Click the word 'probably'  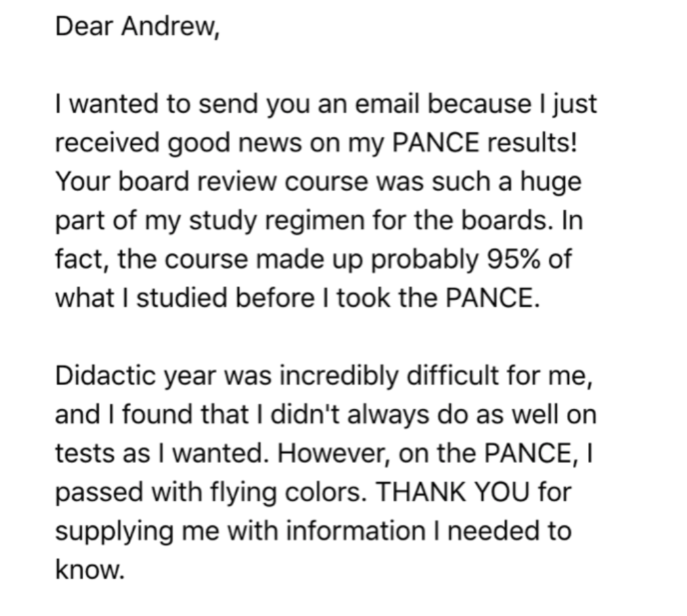point(425,259)
